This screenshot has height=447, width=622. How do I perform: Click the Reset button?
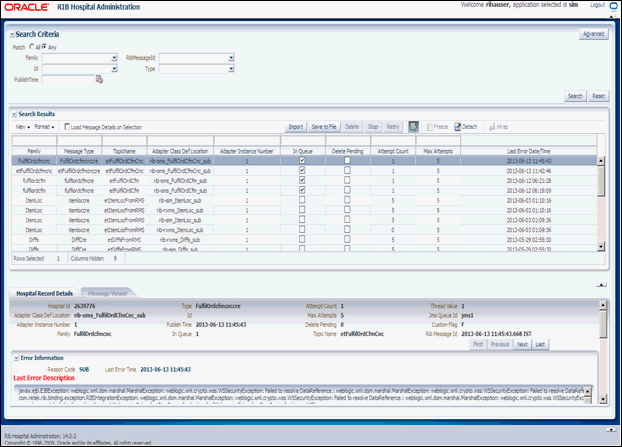click(599, 96)
